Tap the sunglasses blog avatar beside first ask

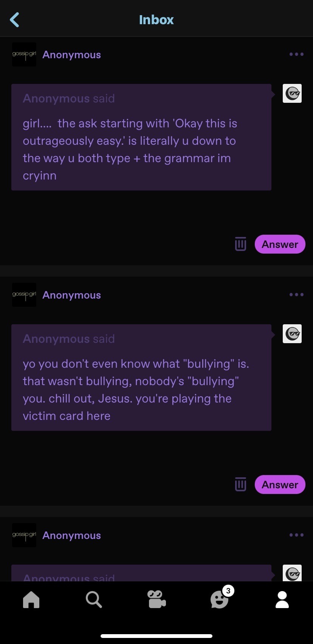pos(292,93)
